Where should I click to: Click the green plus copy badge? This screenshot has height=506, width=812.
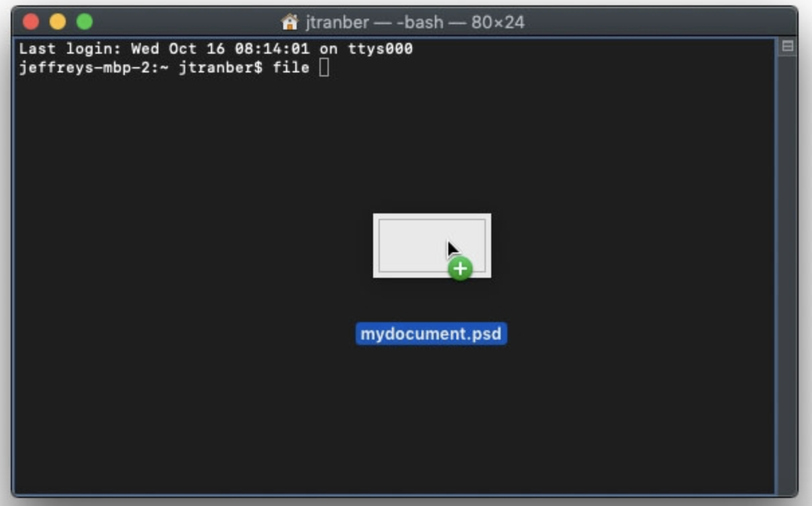[x=460, y=269]
